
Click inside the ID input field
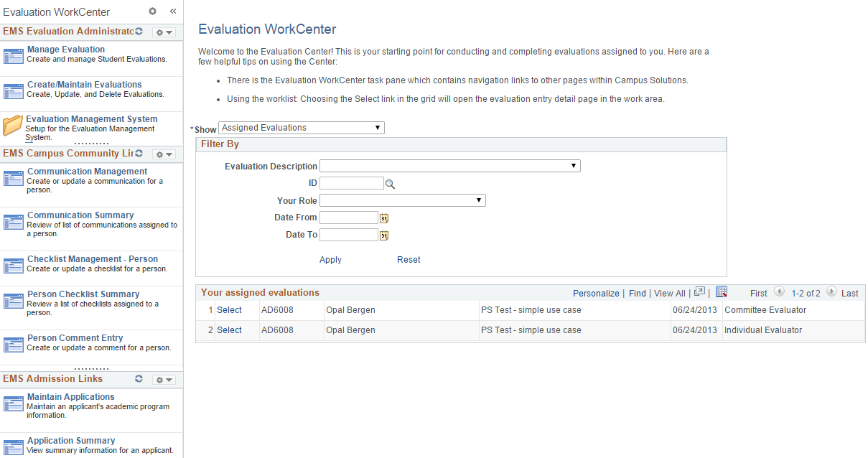pos(352,183)
